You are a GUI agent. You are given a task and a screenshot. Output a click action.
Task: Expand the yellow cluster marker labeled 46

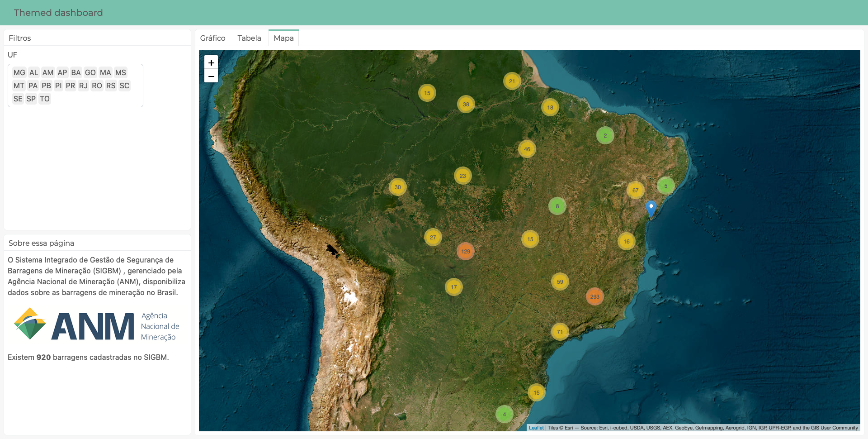click(x=527, y=149)
